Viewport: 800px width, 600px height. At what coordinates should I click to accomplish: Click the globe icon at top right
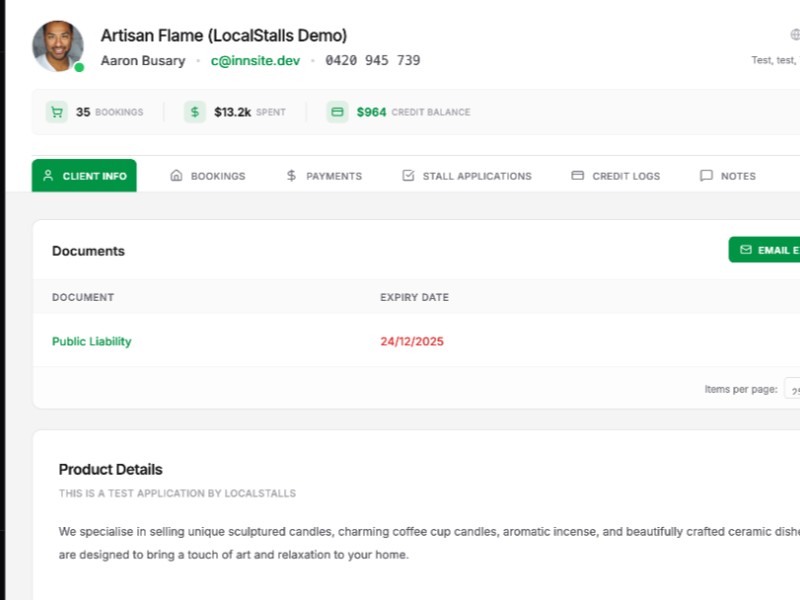[x=795, y=34]
